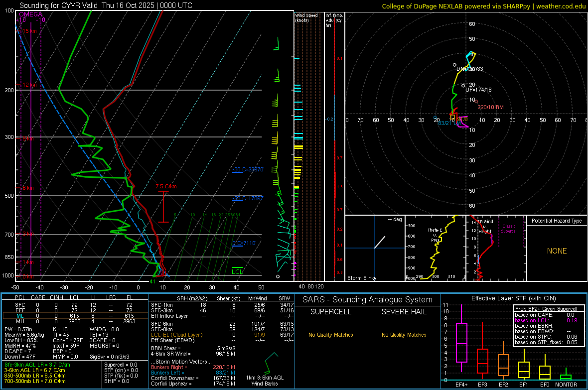Click the Potential Hazard Type heading

click(557, 221)
